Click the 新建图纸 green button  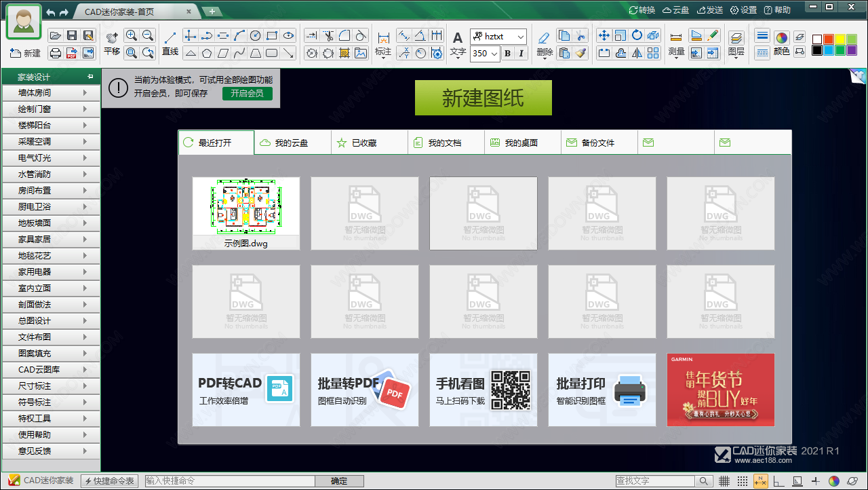click(484, 98)
